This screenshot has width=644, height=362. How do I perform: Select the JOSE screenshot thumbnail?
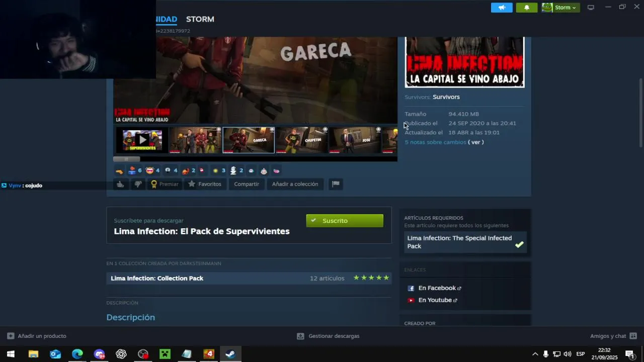(355, 140)
